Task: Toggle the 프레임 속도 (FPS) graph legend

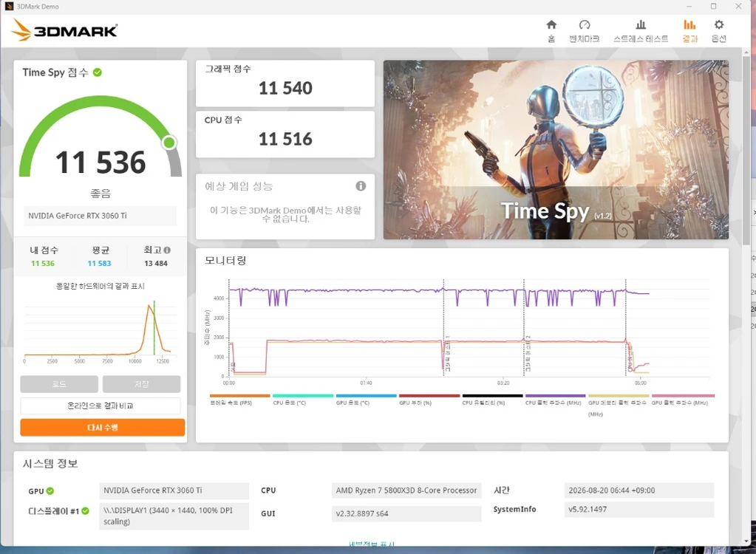Action: (x=239, y=400)
